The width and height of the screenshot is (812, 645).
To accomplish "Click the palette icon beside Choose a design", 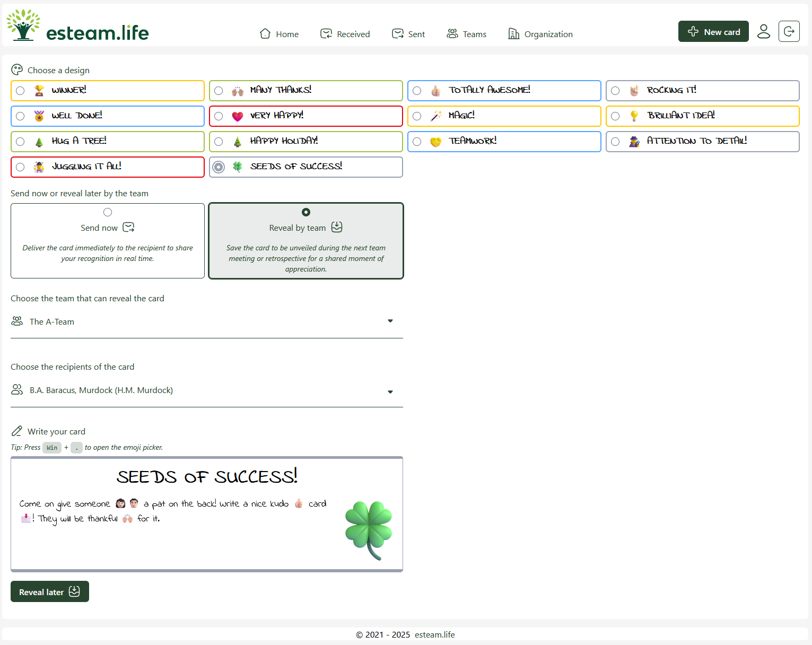I will coord(16,69).
